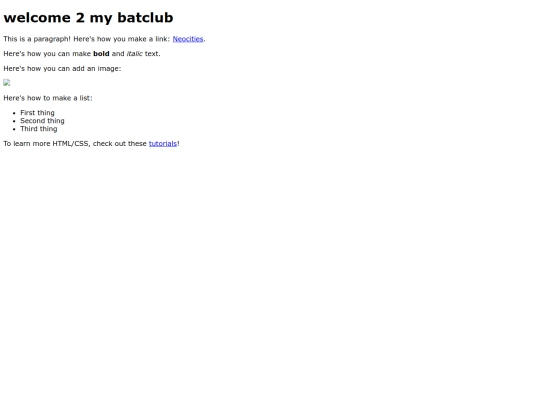
Task: Select the 'Third thing' list item
Action: tap(39, 129)
